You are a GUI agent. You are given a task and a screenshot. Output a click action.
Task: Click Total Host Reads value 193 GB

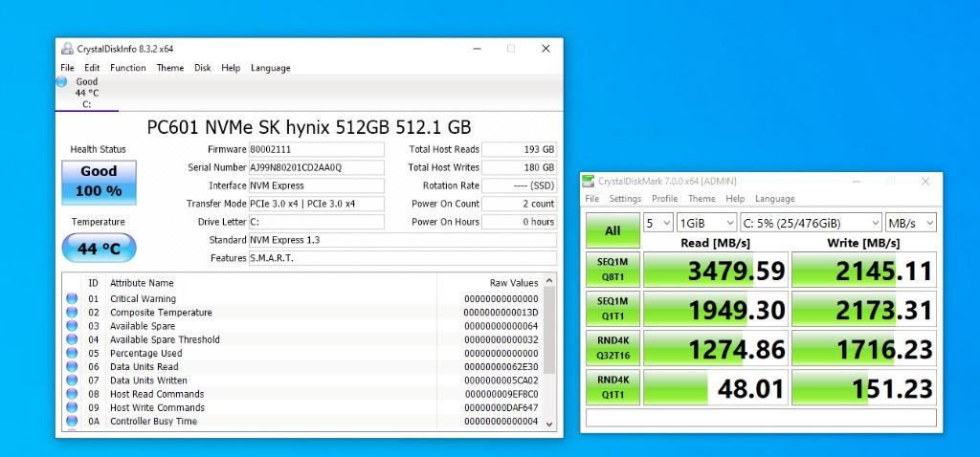520,149
